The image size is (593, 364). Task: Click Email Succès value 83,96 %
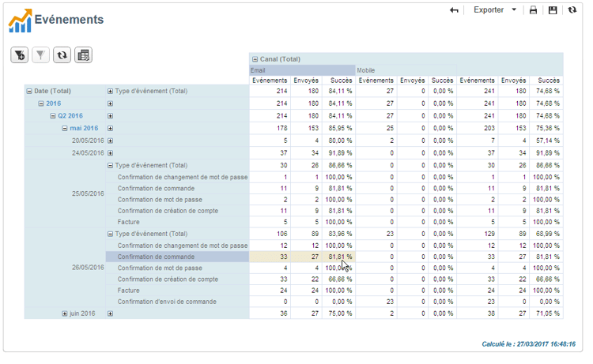[340, 234]
